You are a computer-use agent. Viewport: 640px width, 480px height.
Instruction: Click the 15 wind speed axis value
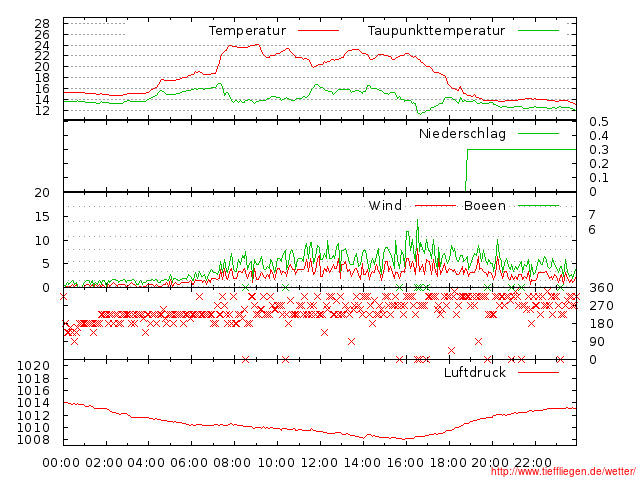[x=42, y=217]
